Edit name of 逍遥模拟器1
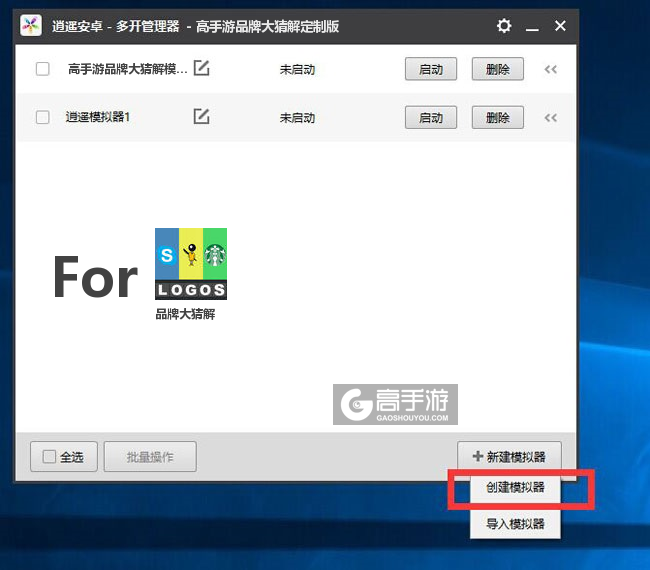Viewport: 650px width, 570px height. pyautogui.click(x=201, y=116)
